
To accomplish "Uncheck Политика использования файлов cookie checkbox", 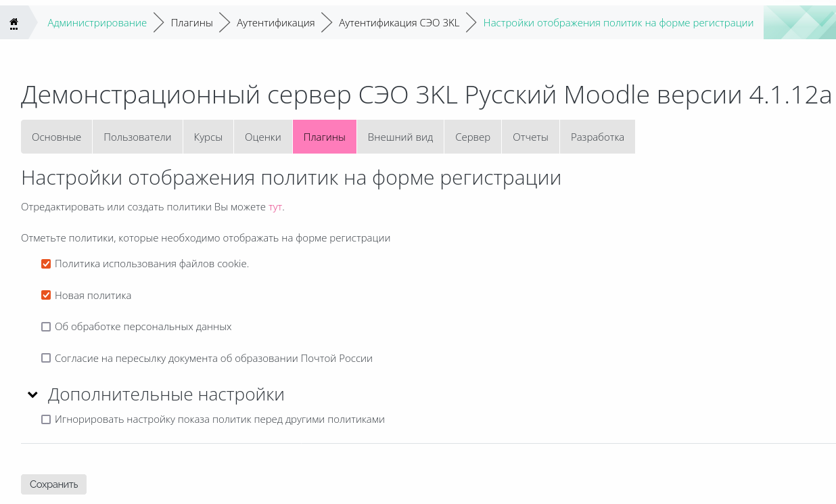I will coord(46,264).
